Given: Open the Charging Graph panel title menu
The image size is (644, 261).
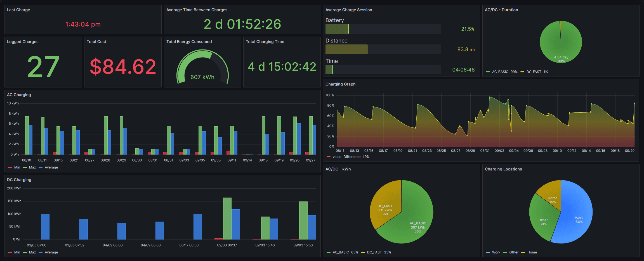Looking at the screenshot, I should [340, 84].
